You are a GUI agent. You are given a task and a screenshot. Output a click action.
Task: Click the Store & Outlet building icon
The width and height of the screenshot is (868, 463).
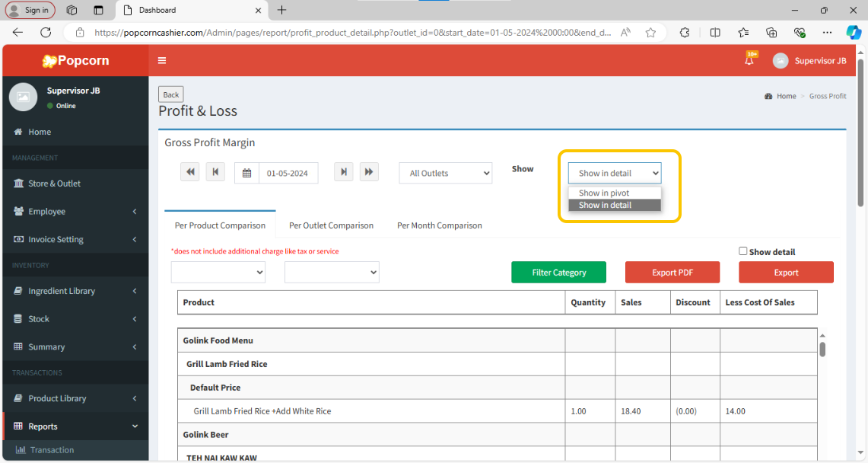coord(18,184)
